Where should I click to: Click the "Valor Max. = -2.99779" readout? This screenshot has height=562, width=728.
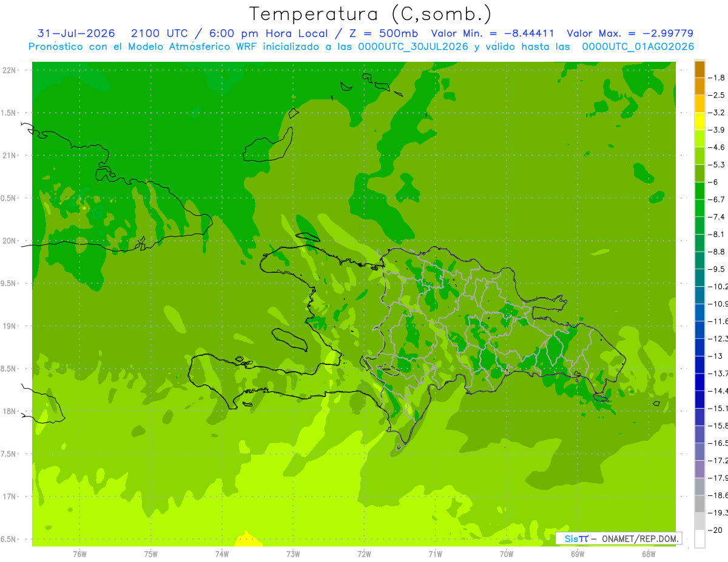(x=630, y=33)
